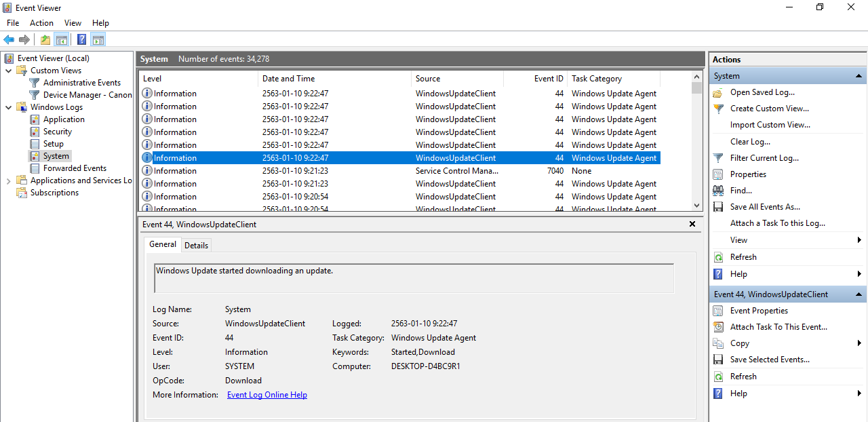Click the Create Custom View icon

[x=718, y=109]
